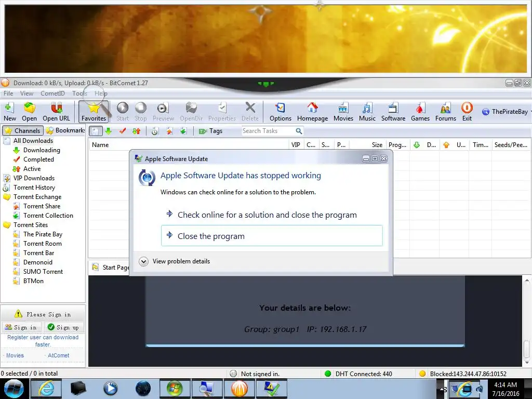Screen dimensions: 532x399
Task: Open the Help menu
Action: 101,94
